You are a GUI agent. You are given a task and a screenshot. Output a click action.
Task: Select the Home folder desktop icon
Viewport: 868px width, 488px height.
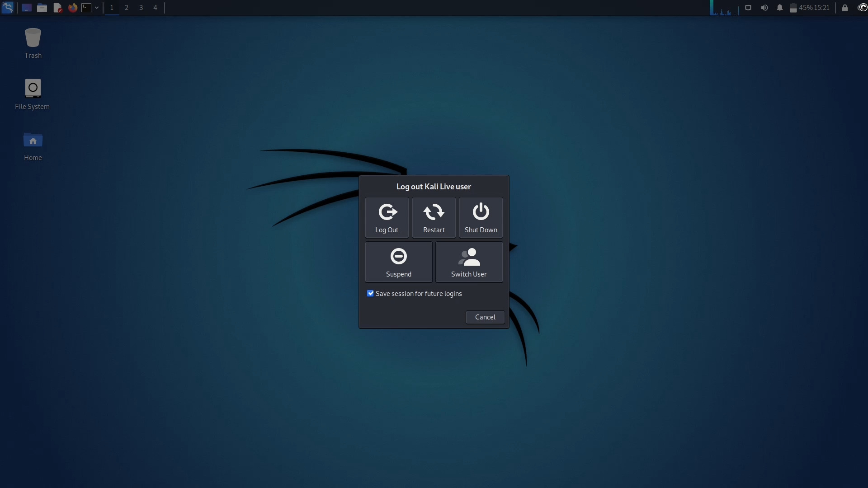33,146
